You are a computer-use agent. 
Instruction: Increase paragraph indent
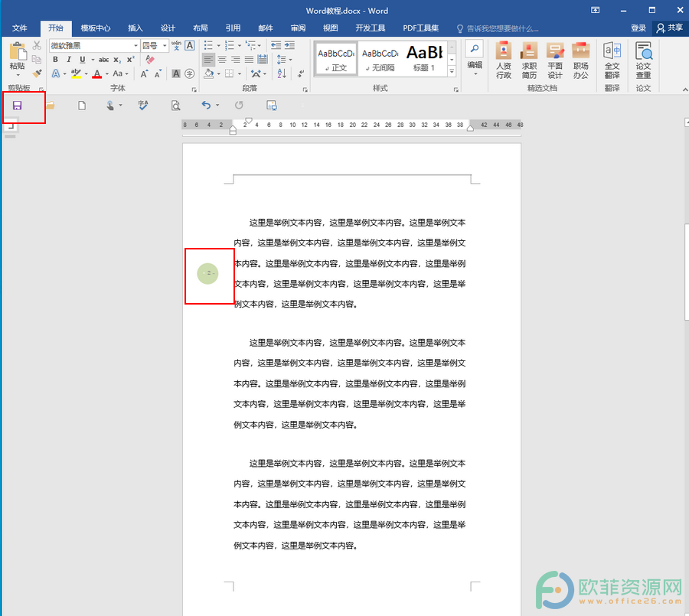tap(289, 45)
